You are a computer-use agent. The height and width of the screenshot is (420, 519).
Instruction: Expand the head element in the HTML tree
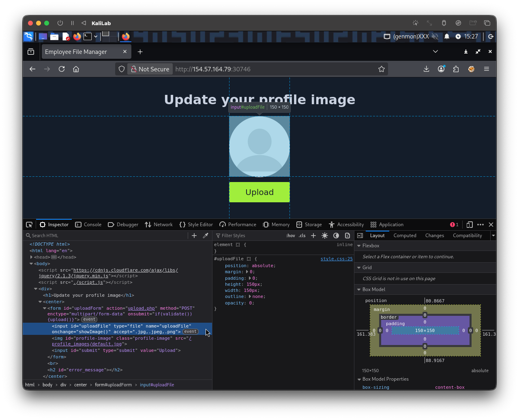coord(31,257)
